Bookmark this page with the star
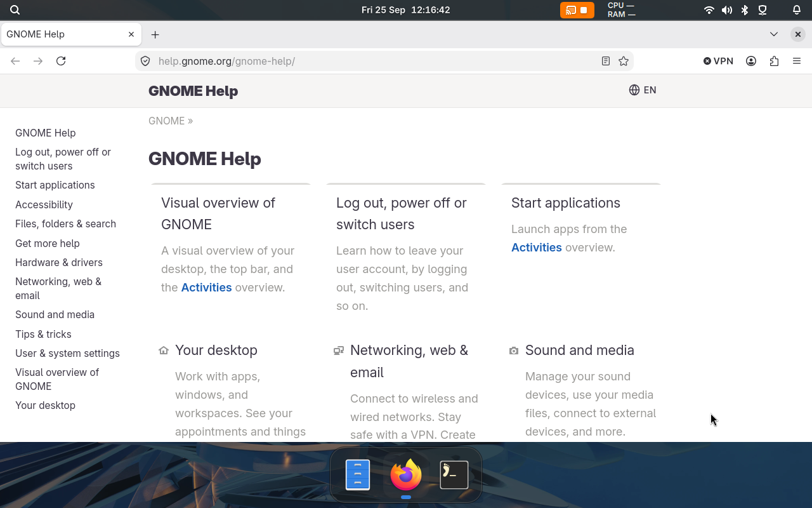The image size is (812, 508). click(624, 61)
